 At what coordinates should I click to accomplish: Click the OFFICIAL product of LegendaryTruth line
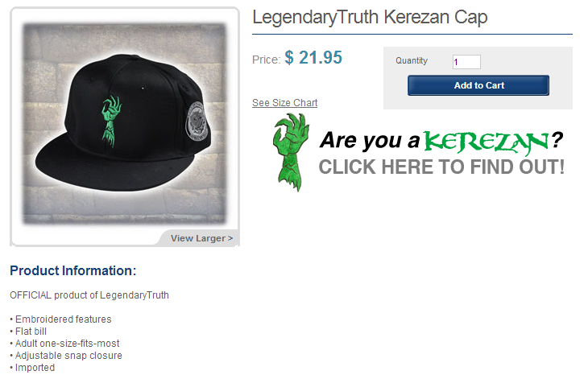tap(89, 295)
